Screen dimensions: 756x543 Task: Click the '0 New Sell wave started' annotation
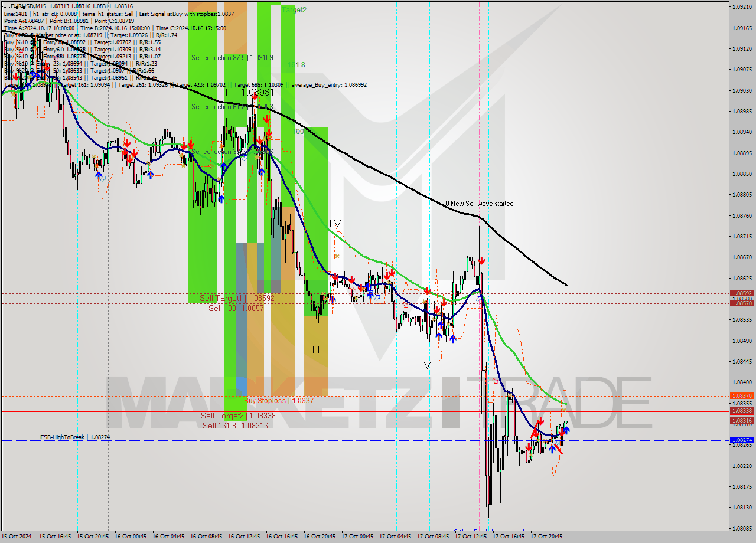tap(480, 204)
